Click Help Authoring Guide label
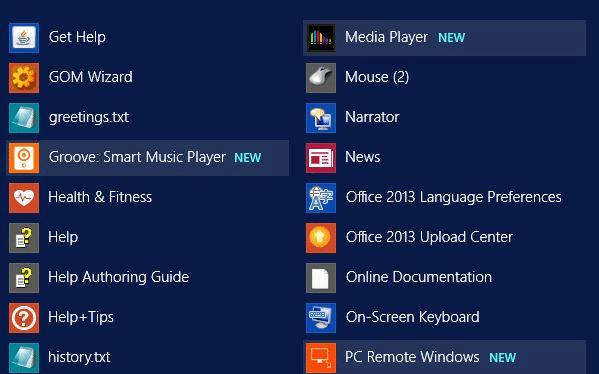 (118, 277)
